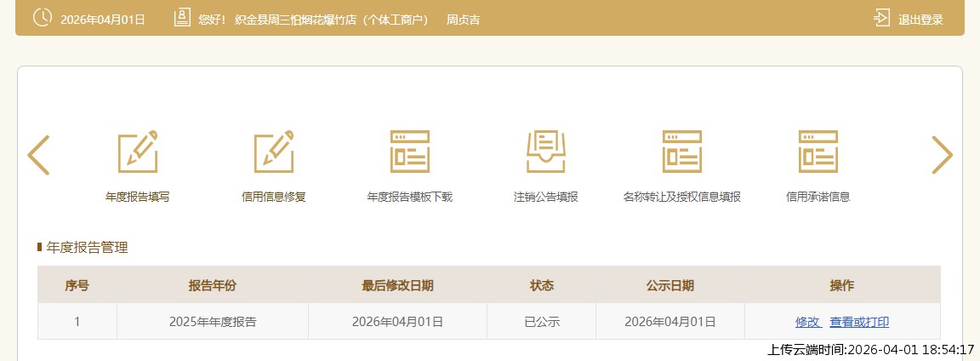Click 修改 link for 2025 report
This screenshot has height=361, width=980.
807,322
